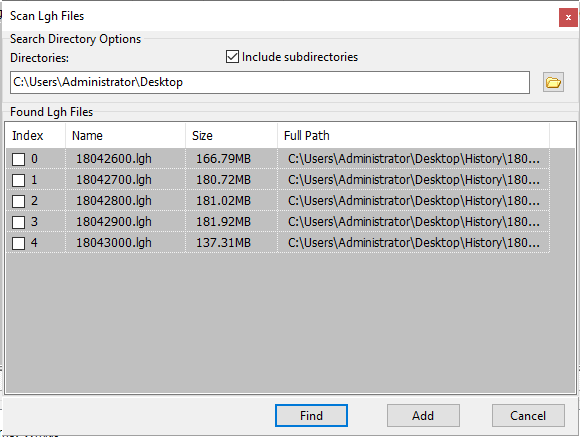
Task: Toggle Include subdirectories checkbox
Action: pyautogui.click(x=232, y=57)
